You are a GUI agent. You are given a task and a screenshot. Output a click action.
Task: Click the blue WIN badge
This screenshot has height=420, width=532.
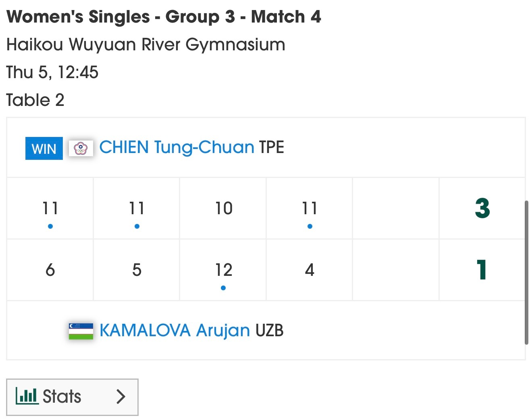[44, 149]
